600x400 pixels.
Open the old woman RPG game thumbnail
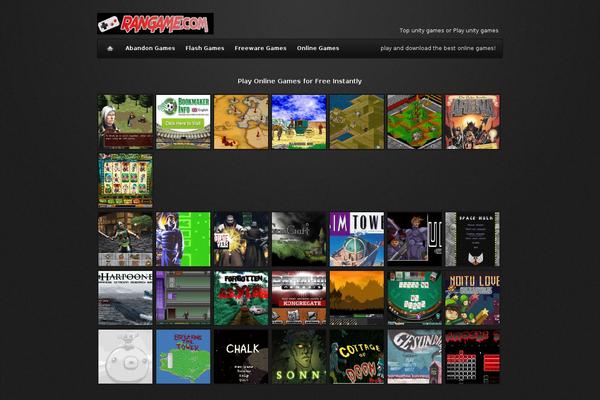(x=126, y=122)
